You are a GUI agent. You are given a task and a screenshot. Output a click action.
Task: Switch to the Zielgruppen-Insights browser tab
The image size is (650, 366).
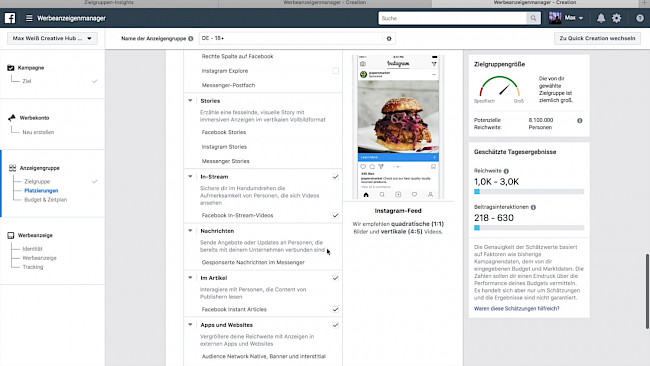coord(109,3)
